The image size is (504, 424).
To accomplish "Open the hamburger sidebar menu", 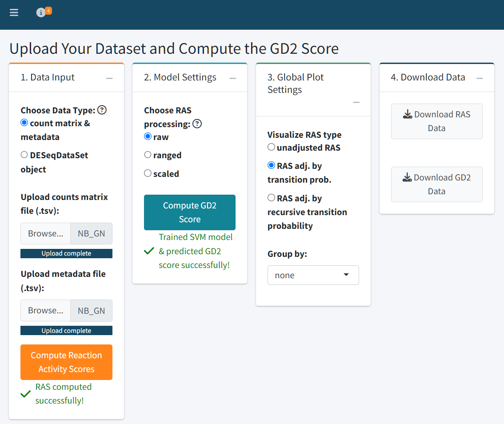I will coord(14,12).
